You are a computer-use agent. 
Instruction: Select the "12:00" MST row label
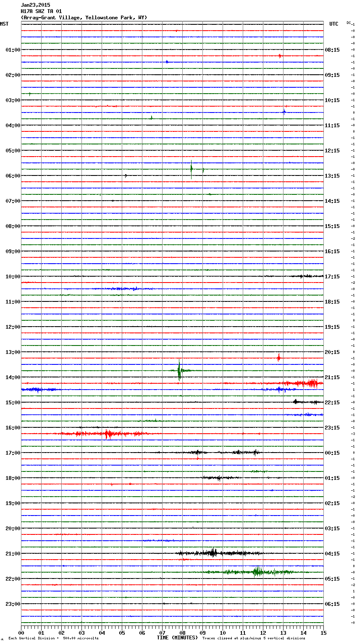13,327
